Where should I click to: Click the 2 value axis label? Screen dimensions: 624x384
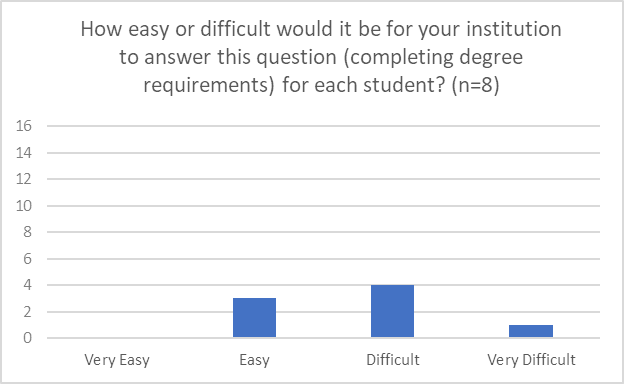27,312
